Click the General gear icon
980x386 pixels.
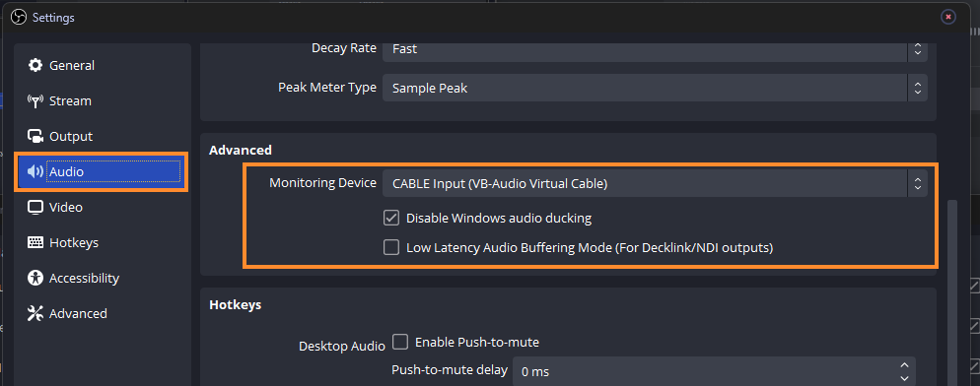pos(35,65)
